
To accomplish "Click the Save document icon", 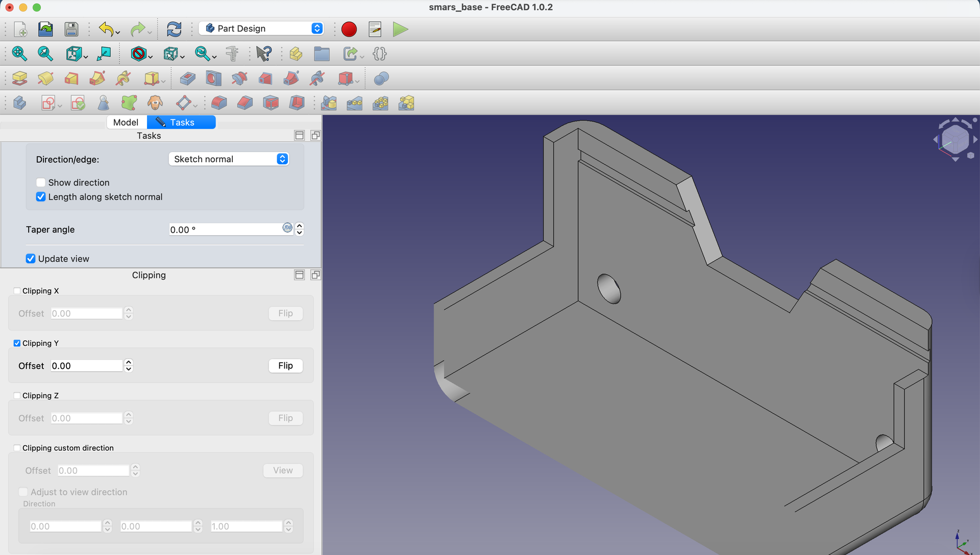I will [71, 29].
